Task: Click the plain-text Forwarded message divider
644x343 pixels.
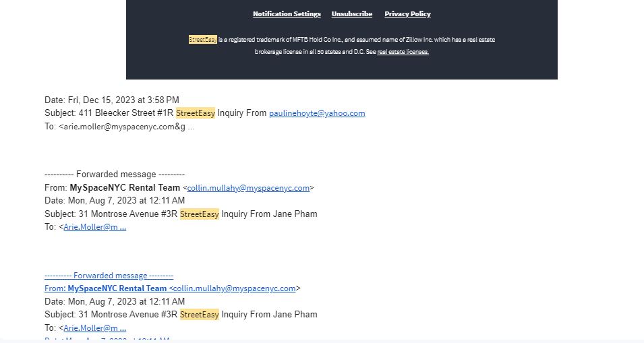Action: coord(115,175)
